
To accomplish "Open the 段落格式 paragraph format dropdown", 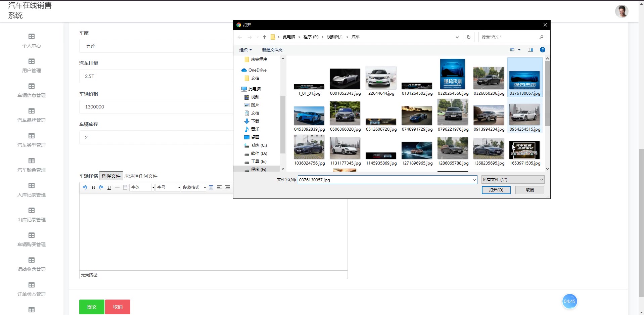I will 194,187.
